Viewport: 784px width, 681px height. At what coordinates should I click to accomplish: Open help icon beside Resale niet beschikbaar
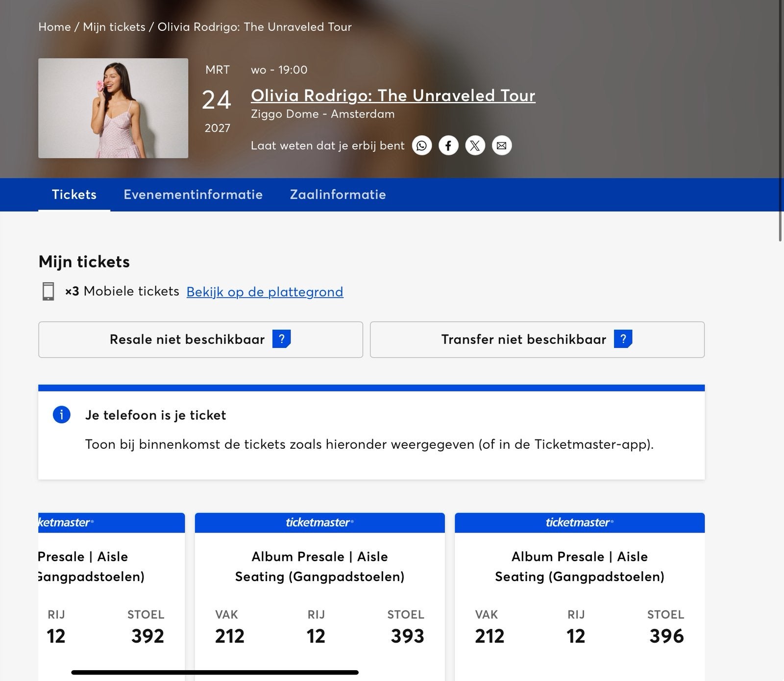pyautogui.click(x=282, y=339)
